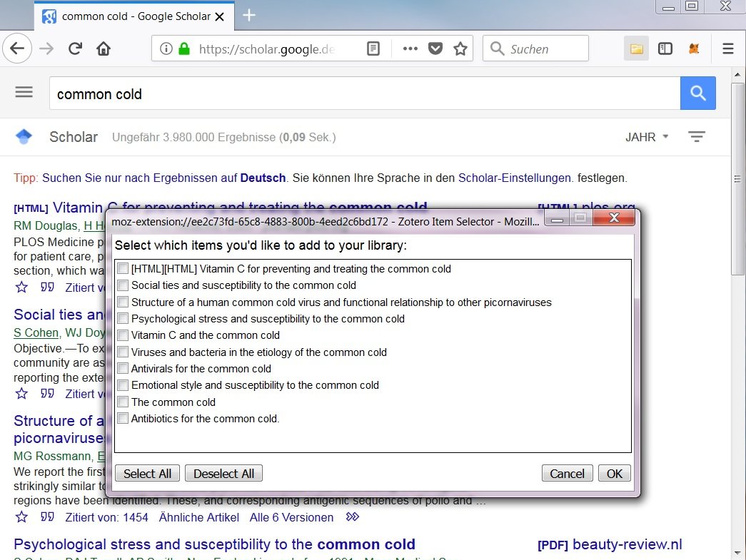This screenshot has width=746, height=560.
Task: Open a new browser tab
Action: point(248,14)
